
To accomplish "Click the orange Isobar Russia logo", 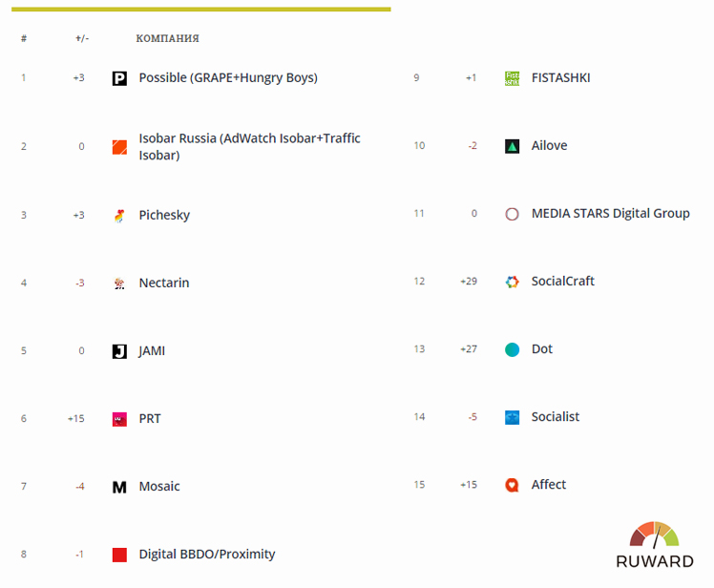I will 119,147.
